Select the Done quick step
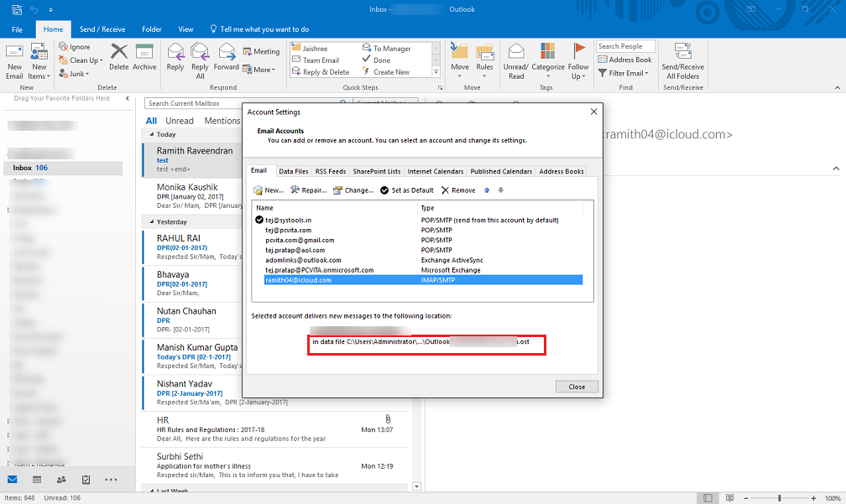The height and width of the screenshot is (504, 846). (376, 60)
